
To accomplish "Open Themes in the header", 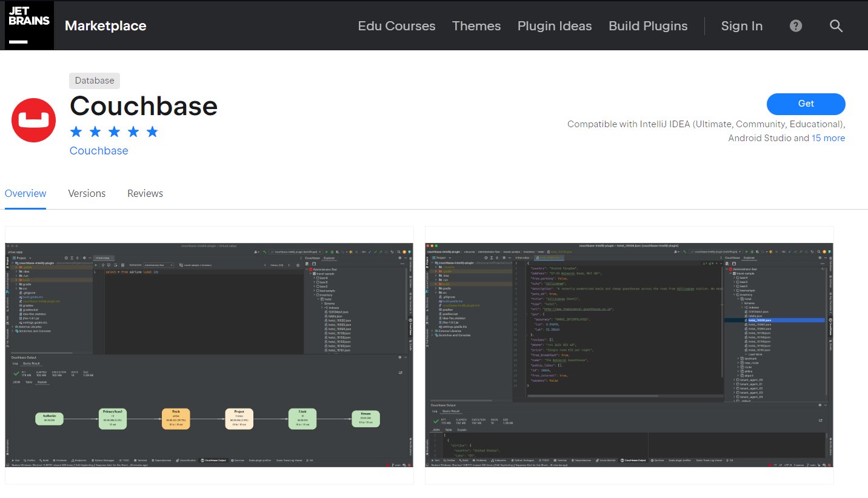I will (476, 26).
